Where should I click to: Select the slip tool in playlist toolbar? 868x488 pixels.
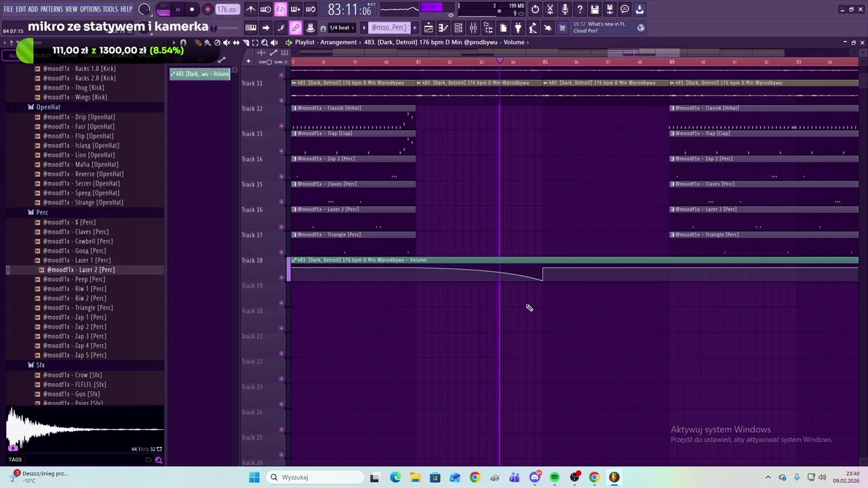(236, 42)
